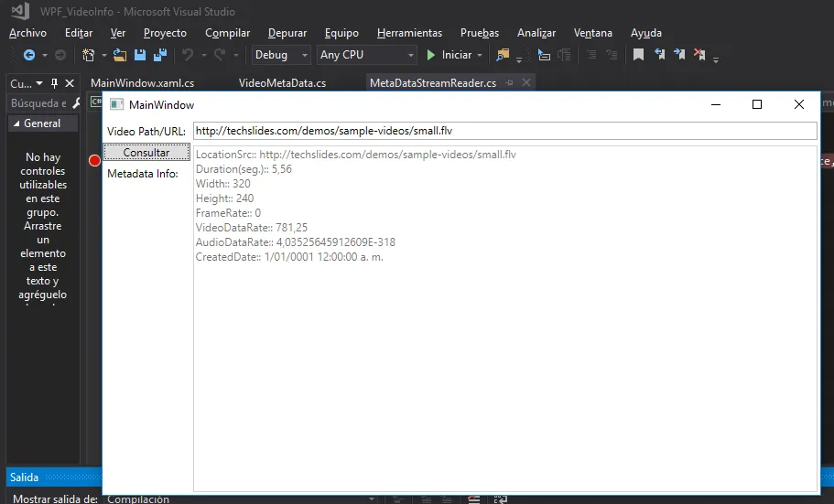Open the Archivo menu
Screen dimensions: 834x504
click(x=27, y=33)
